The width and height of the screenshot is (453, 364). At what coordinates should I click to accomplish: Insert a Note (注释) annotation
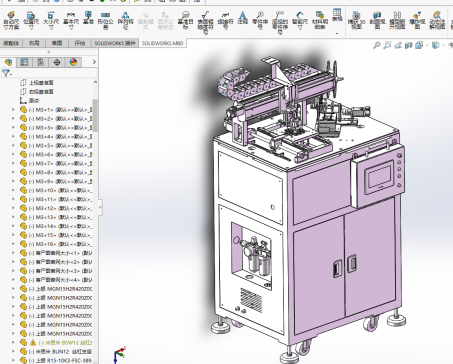[x=243, y=18]
